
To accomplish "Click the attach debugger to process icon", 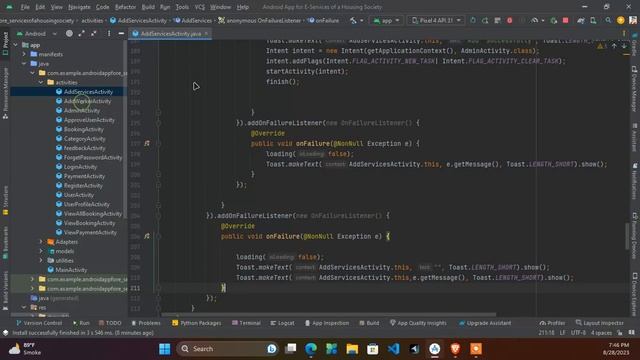I will [553, 20].
